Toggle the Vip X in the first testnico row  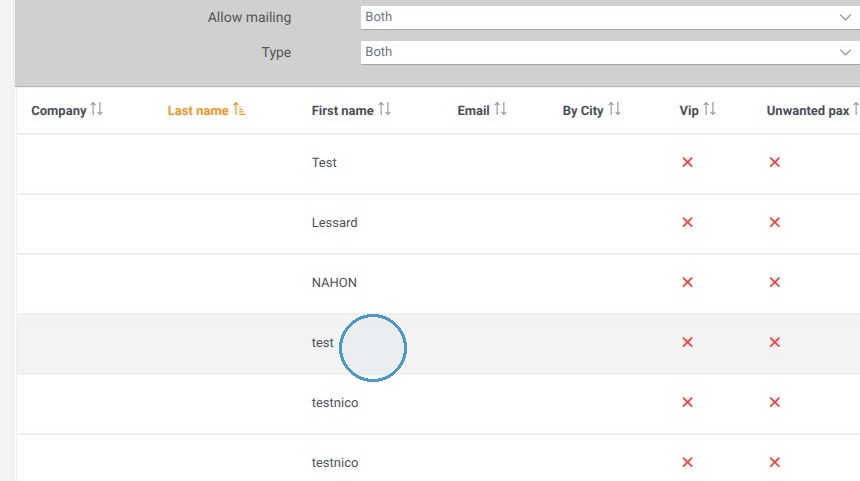(687, 403)
